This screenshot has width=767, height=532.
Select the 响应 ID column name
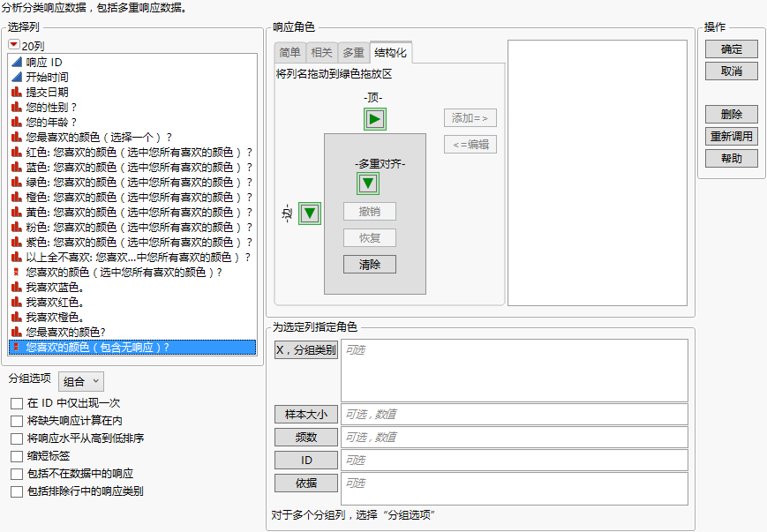pos(44,62)
